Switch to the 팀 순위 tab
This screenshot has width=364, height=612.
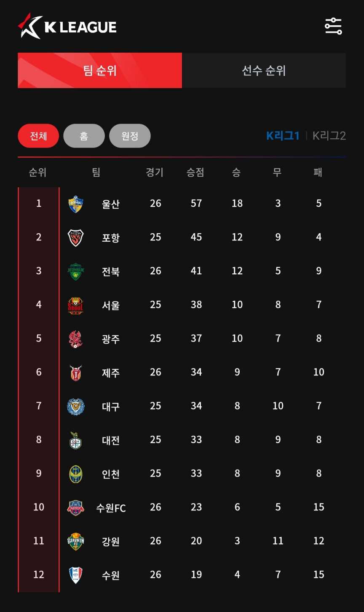click(100, 70)
